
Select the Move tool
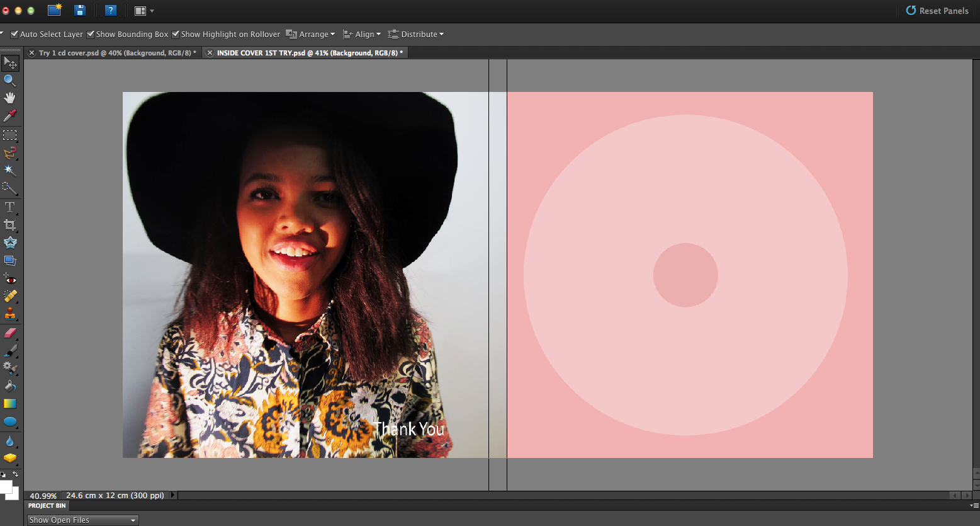pos(10,63)
